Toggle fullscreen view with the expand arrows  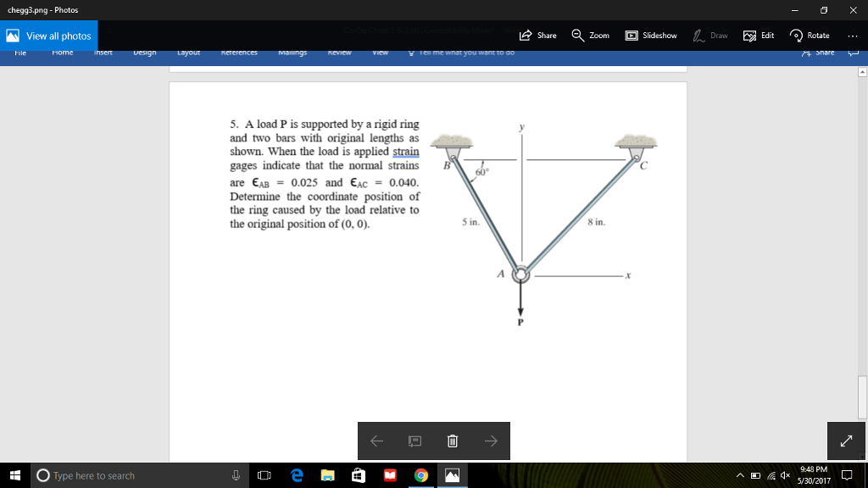[846, 441]
